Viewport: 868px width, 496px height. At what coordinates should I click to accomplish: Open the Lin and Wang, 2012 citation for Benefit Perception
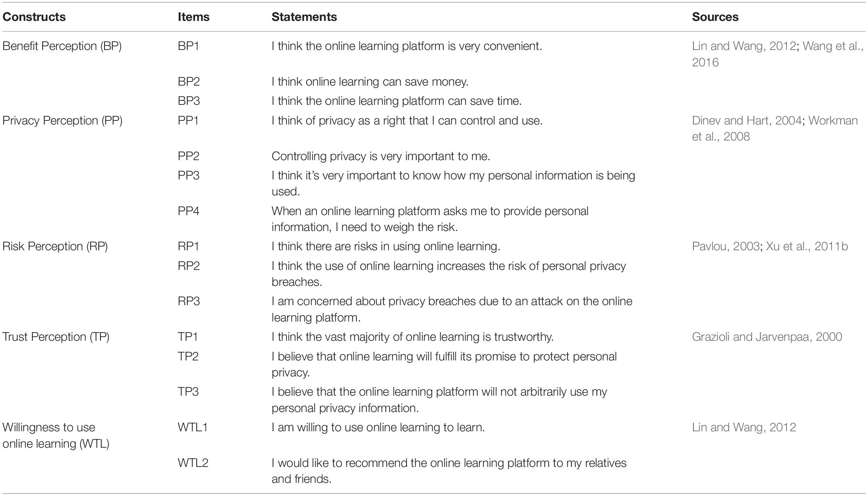point(744,46)
